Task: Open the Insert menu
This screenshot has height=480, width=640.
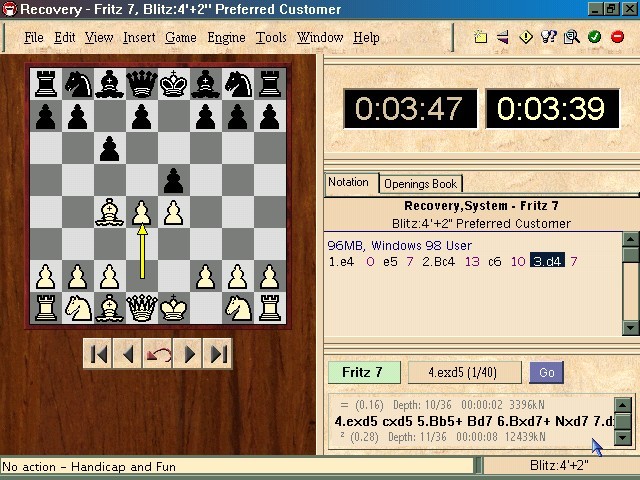Action: click(139, 38)
